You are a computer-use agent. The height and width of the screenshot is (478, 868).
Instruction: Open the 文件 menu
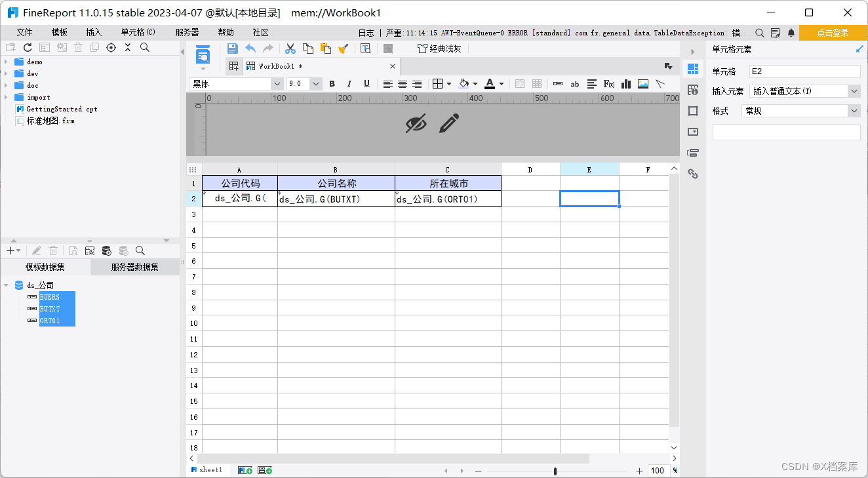(24, 32)
